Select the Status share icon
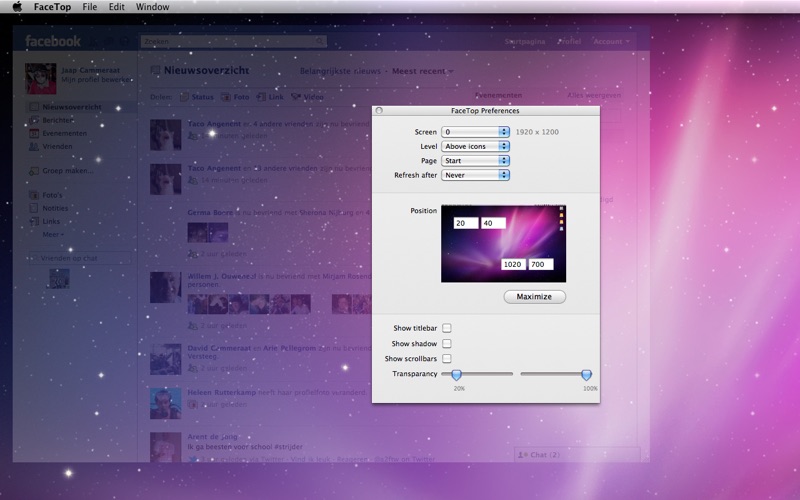The image size is (800, 500). coord(185,97)
